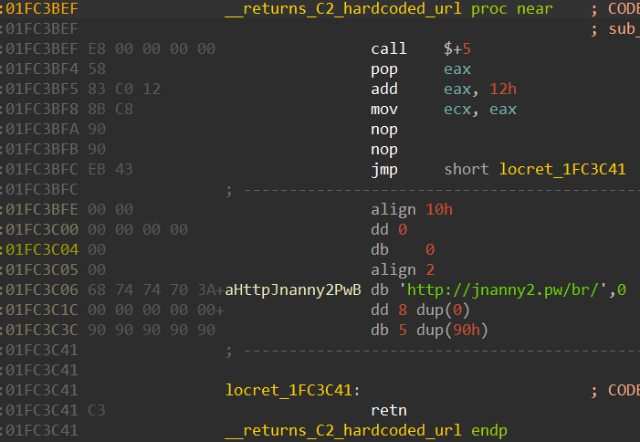Select the C3 opcode byte
640x442 pixels.
97,411
